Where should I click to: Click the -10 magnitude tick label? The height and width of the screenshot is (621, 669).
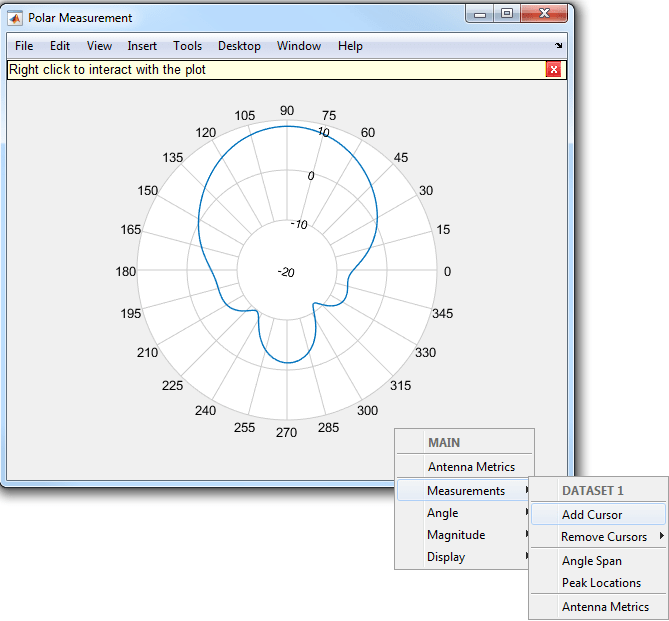299,224
